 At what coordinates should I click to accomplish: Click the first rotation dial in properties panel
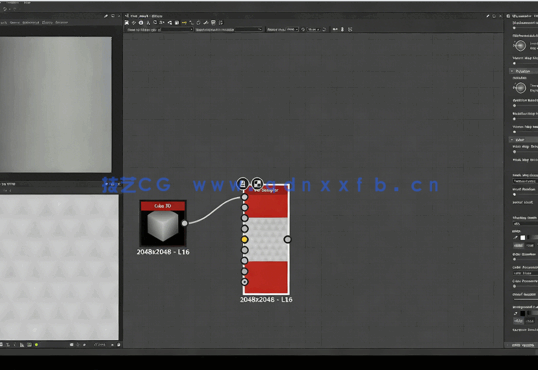[x=520, y=45]
